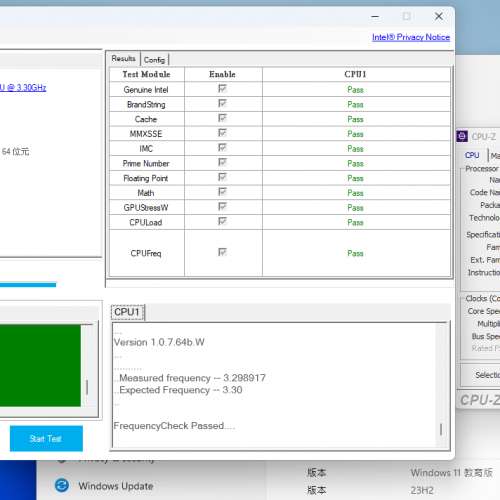Click the green test status panel
Viewport: 500px width, 500px height.
point(40,365)
